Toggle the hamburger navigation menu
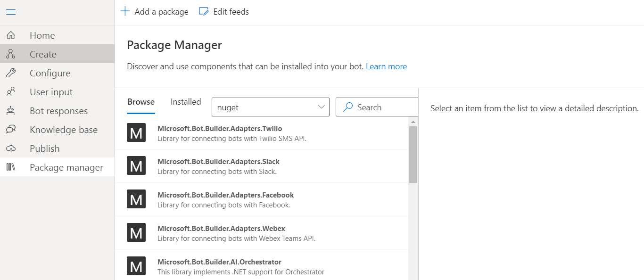 [11, 12]
